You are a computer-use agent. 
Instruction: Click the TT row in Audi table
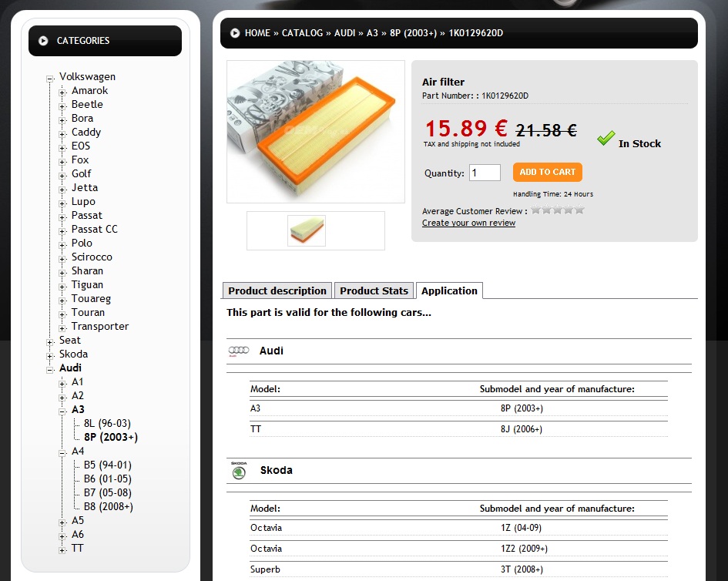click(458, 429)
